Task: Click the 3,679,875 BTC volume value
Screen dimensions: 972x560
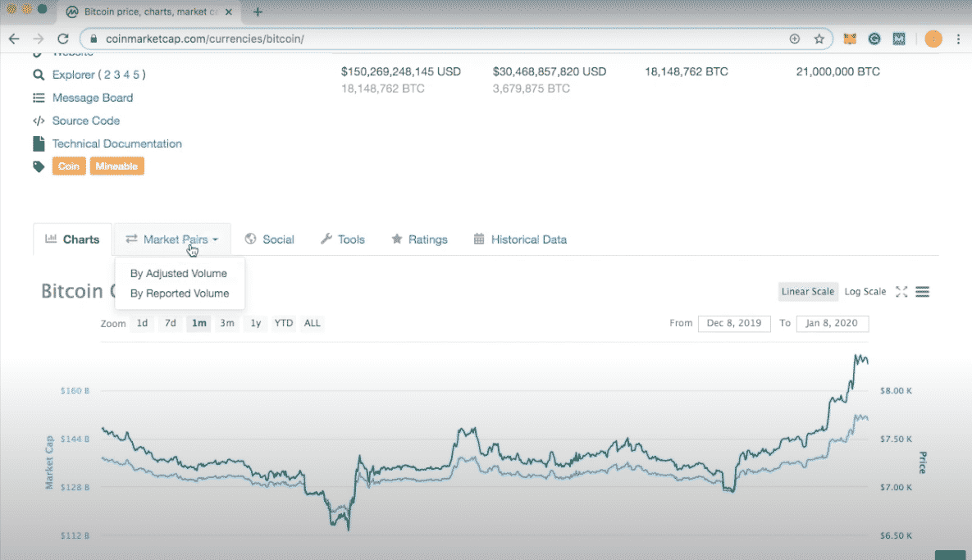Action: (532, 89)
